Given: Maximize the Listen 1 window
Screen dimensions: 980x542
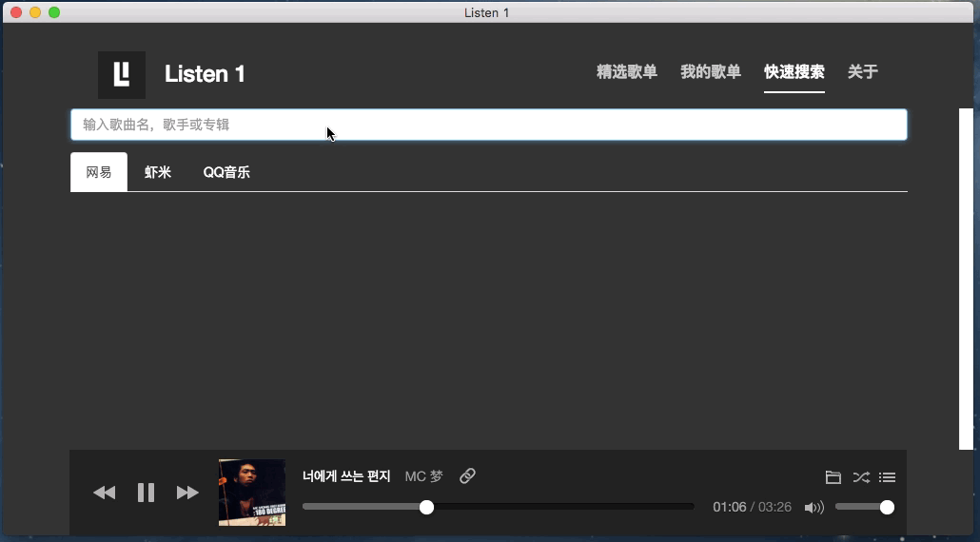Looking at the screenshot, I should click(54, 12).
